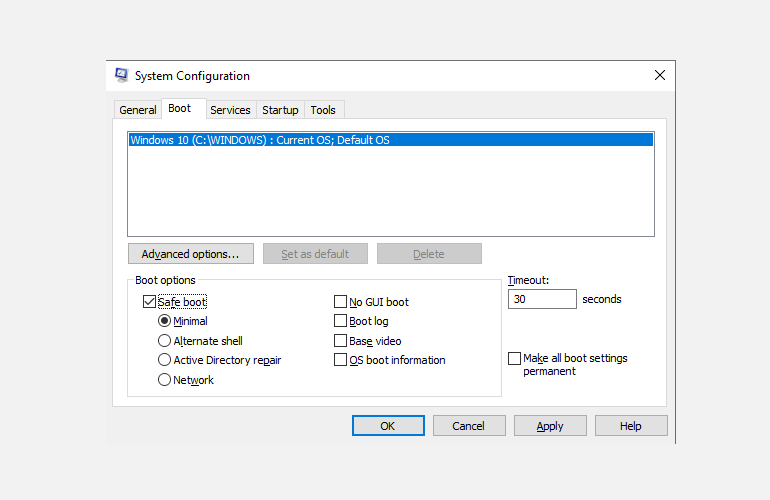
Task: Click the System Configuration title bar icon
Action: pos(121,75)
